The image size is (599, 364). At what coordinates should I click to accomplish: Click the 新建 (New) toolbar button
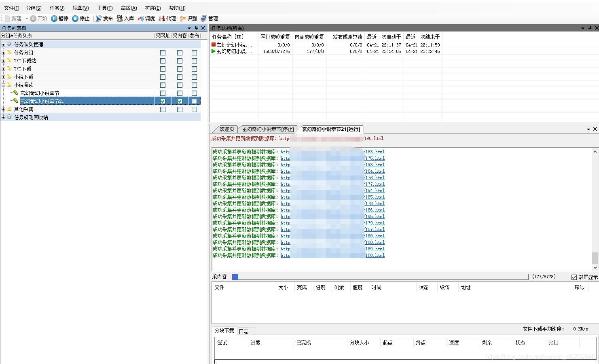(13, 19)
